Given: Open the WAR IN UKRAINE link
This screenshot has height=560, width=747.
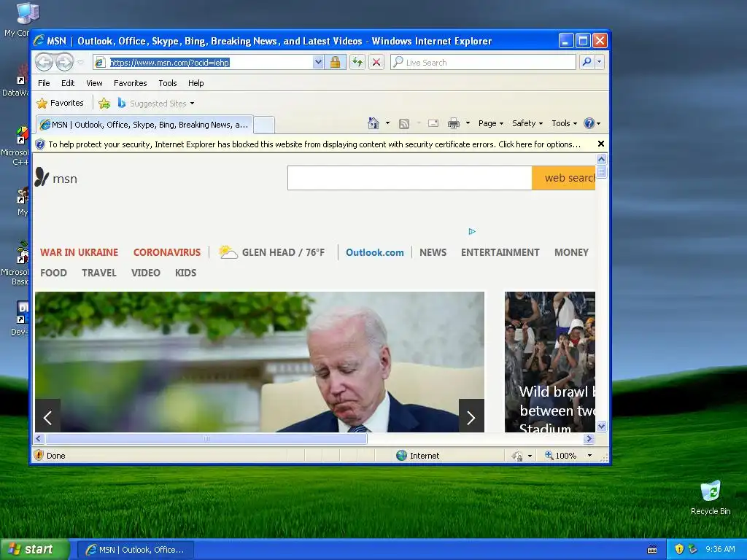Looking at the screenshot, I should [x=79, y=252].
